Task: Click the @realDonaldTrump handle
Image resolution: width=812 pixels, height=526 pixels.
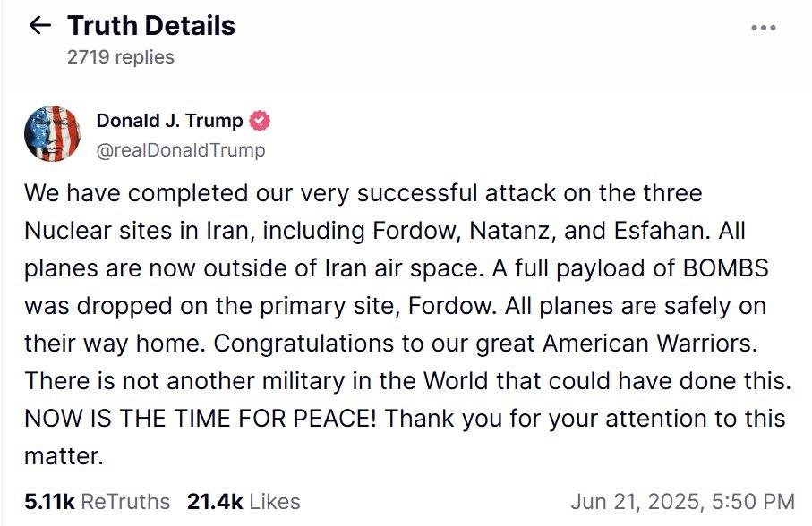Action: click(x=180, y=150)
